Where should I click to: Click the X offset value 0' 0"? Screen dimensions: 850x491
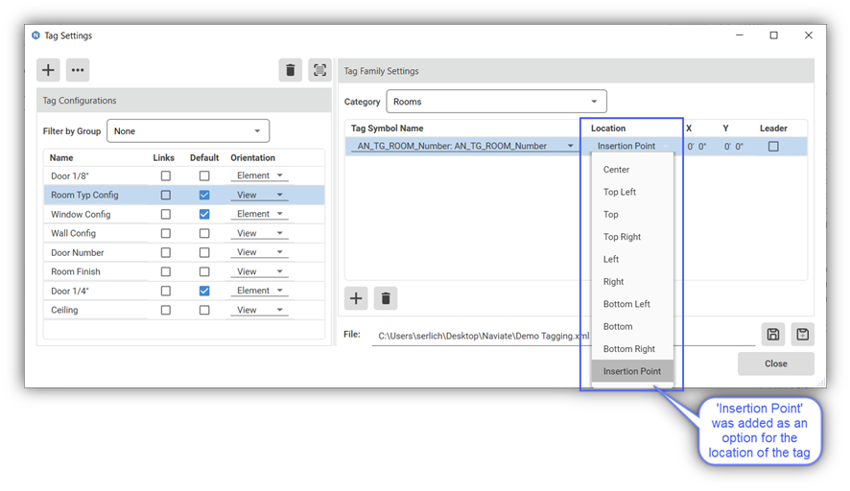[x=697, y=146]
